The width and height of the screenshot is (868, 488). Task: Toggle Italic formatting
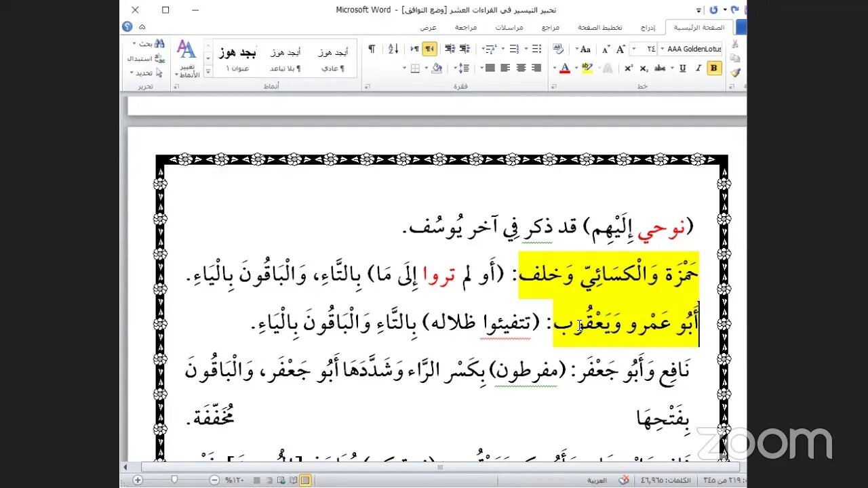698,68
